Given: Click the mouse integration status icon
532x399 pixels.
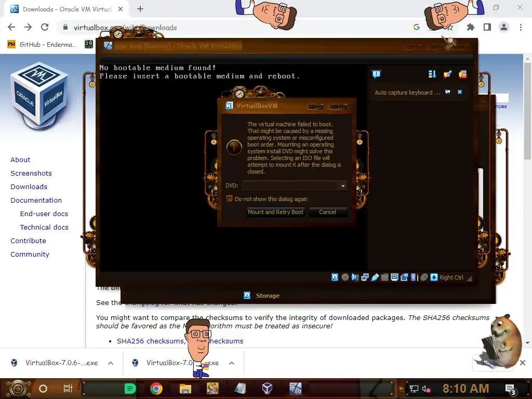Looking at the screenshot, I should [x=424, y=277].
